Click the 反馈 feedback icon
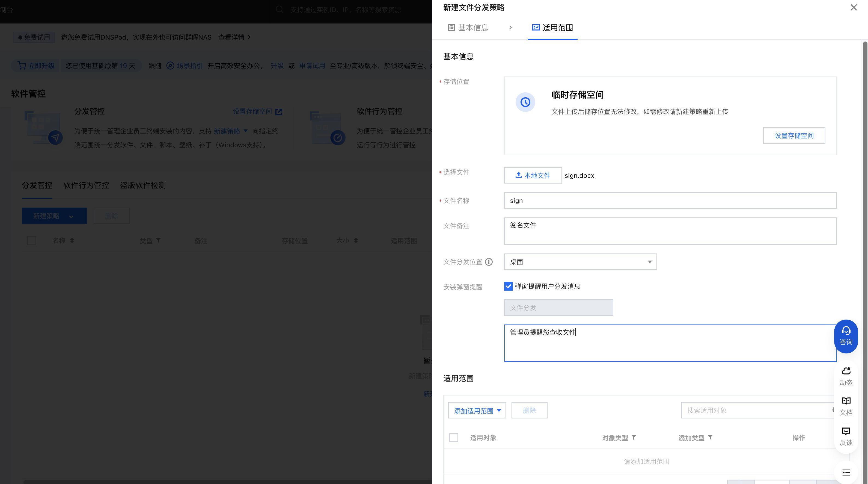This screenshot has height=484, width=868. [x=846, y=436]
